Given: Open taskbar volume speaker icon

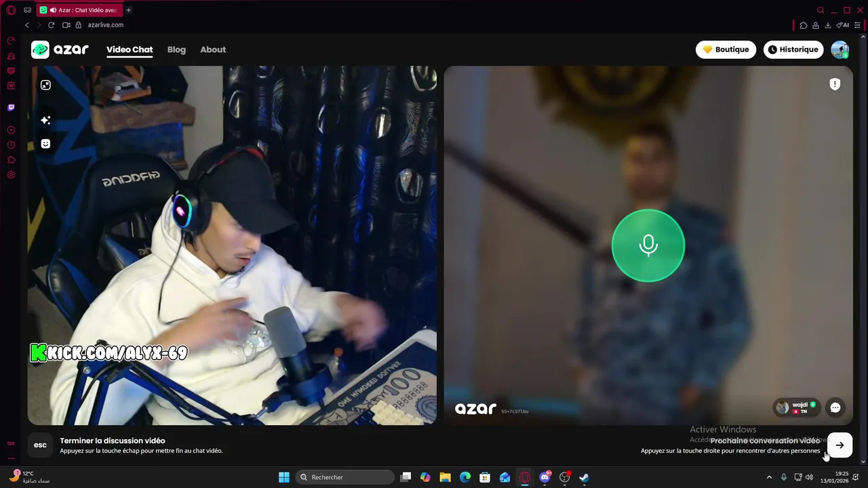Looking at the screenshot, I should (809, 477).
